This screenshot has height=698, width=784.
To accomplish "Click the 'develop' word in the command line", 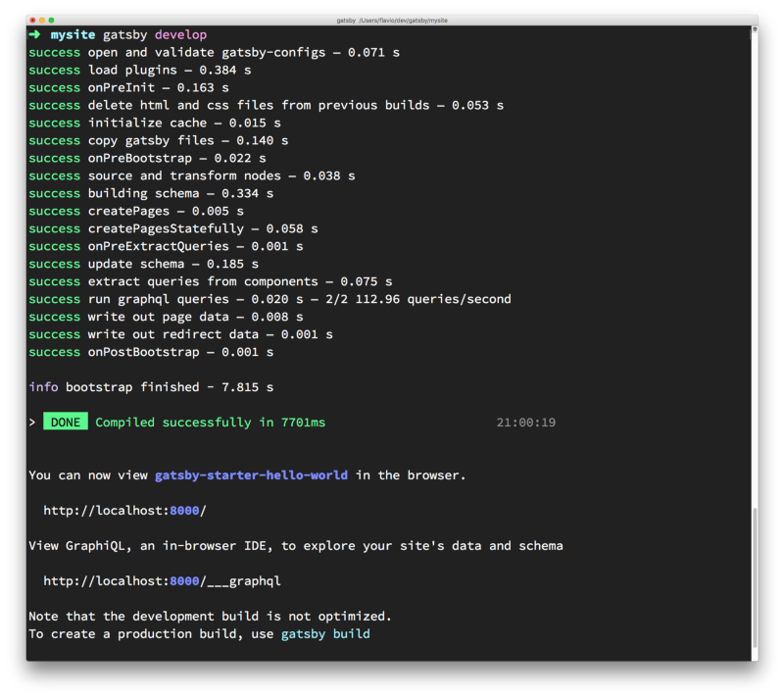I will (x=180, y=35).
